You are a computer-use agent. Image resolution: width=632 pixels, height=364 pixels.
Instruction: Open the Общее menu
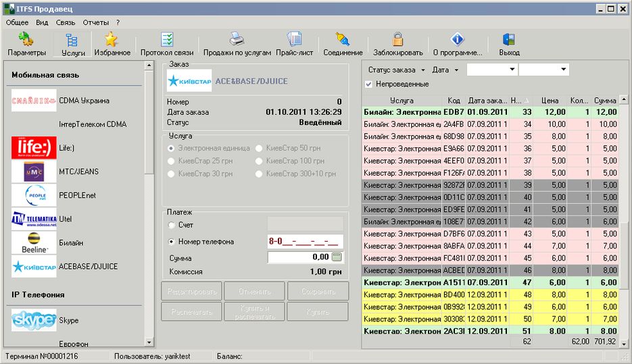point(17,22)
